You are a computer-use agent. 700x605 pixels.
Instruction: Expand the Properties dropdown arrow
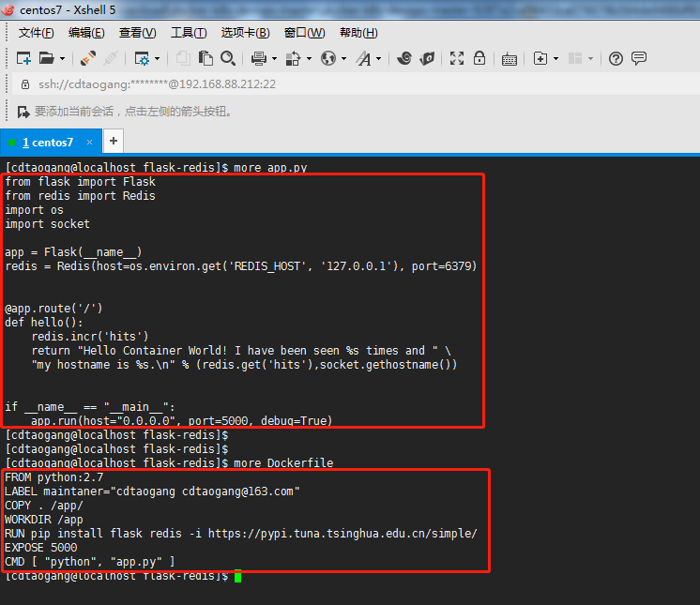click(x=157, y=58)
